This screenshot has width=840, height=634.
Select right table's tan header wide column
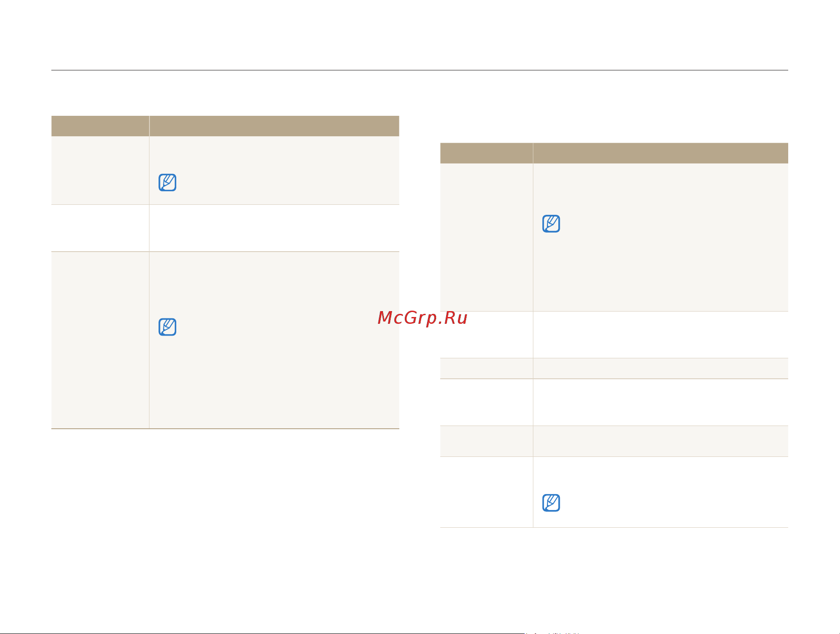661,153
